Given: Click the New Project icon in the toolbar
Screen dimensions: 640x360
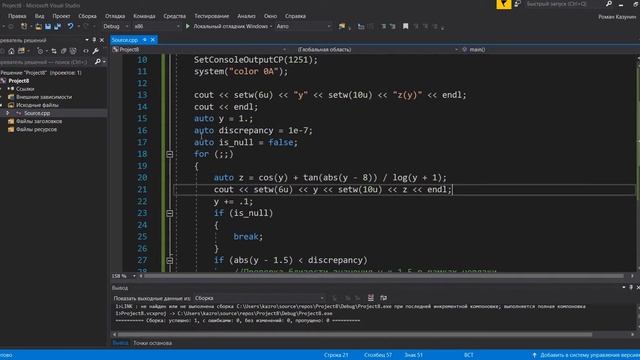Looking at the screenshot, I should tap(24, 26).
